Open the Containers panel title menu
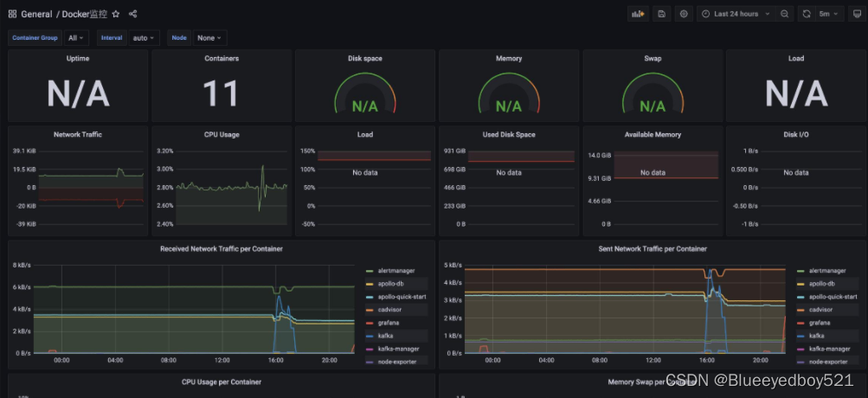The image size is (868, 398). pos(222,58)
